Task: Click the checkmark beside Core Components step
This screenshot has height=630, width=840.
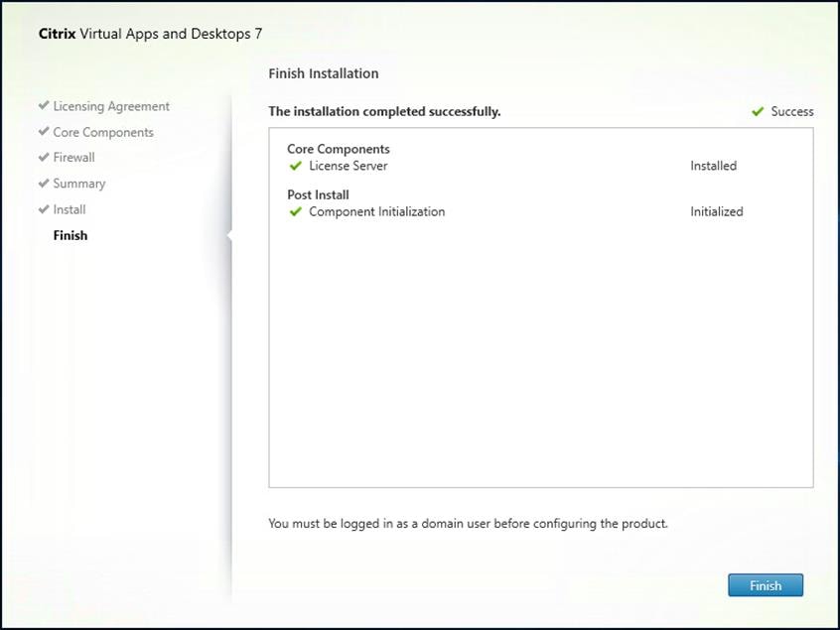Action: [42, 131]
